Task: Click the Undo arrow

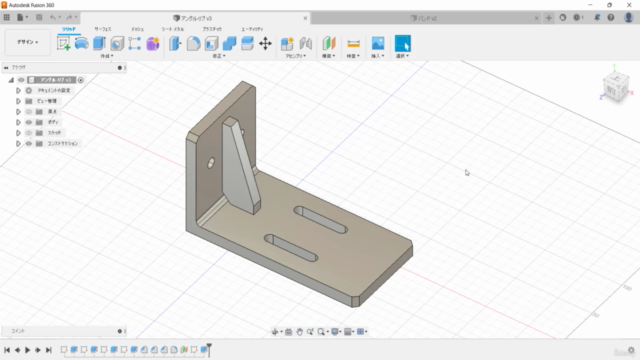Action: coord(53,18)
